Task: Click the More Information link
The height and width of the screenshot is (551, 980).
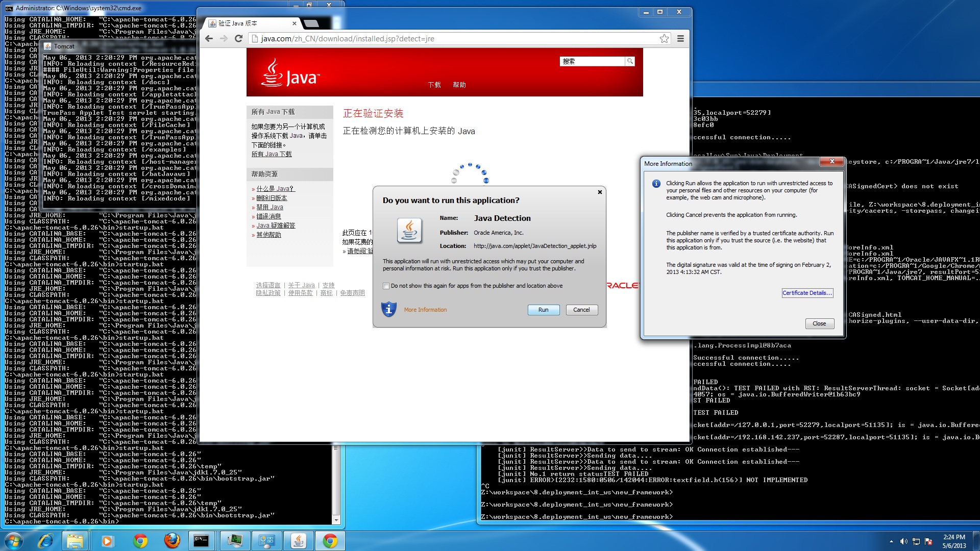Action: point(425,310)
